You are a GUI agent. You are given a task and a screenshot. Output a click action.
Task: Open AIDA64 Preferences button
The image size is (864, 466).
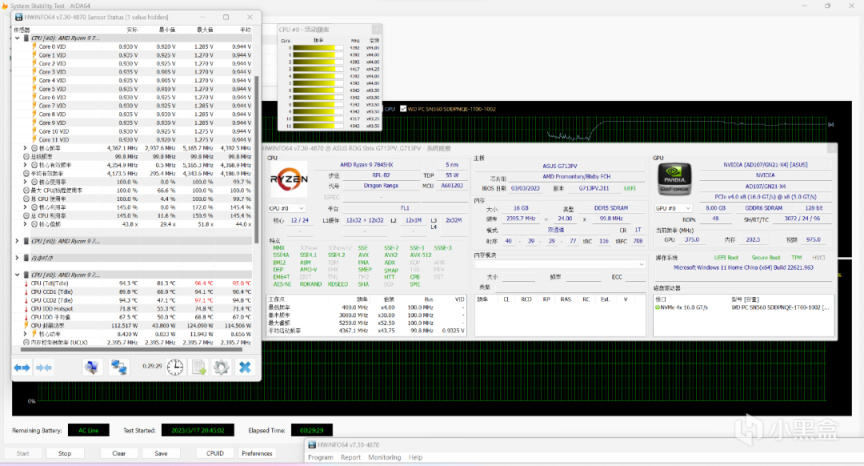(x=257, y=453)
